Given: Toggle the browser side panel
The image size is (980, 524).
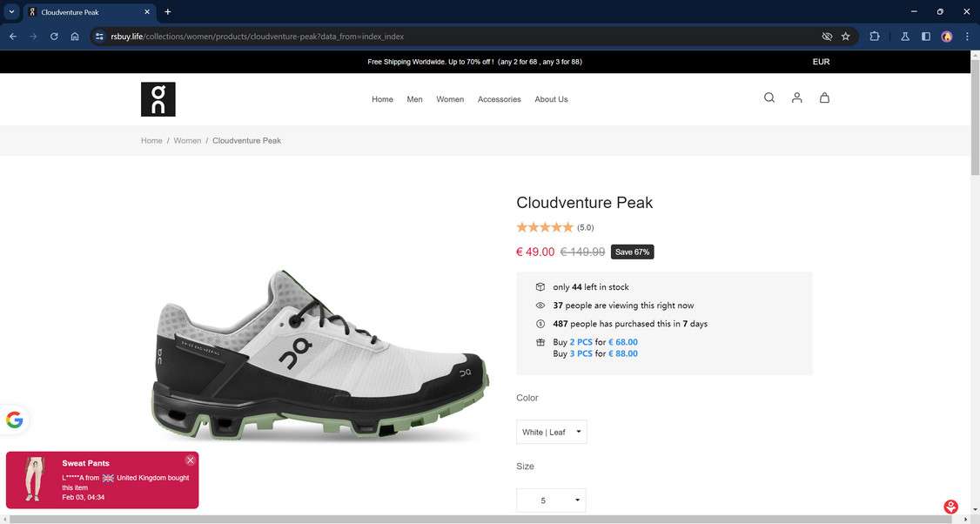Looking at the screenshot, I should click(926, 37).
